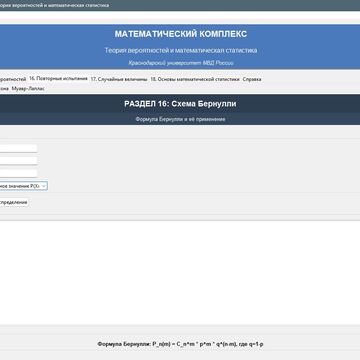Viewport: 360px width, 360px height.
Task: Select the 'Справка' tab
Action: click(x=252, y=79)
